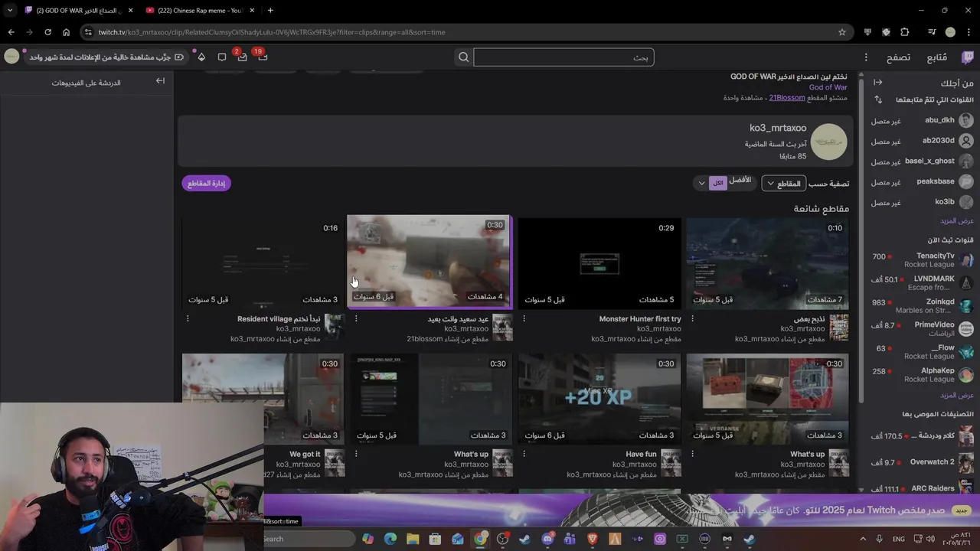Open AlphaKep Rocket League channel in sidebar
The image size is (980, 551).
tap(922, 375)
